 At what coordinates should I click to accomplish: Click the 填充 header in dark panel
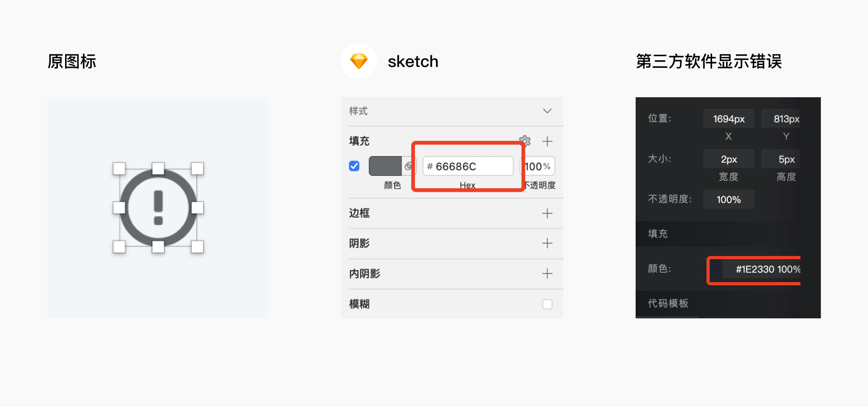click(x=658, y=234)
